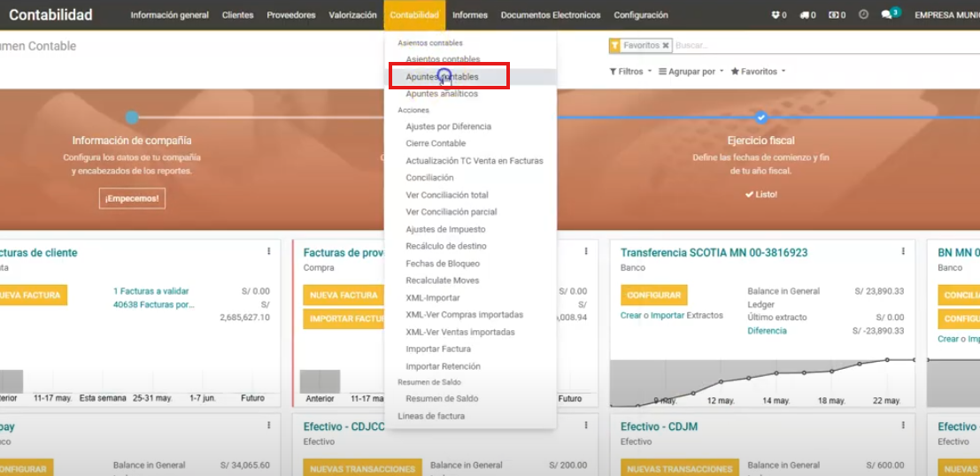Click the money bill counter icon

(836, 15)
